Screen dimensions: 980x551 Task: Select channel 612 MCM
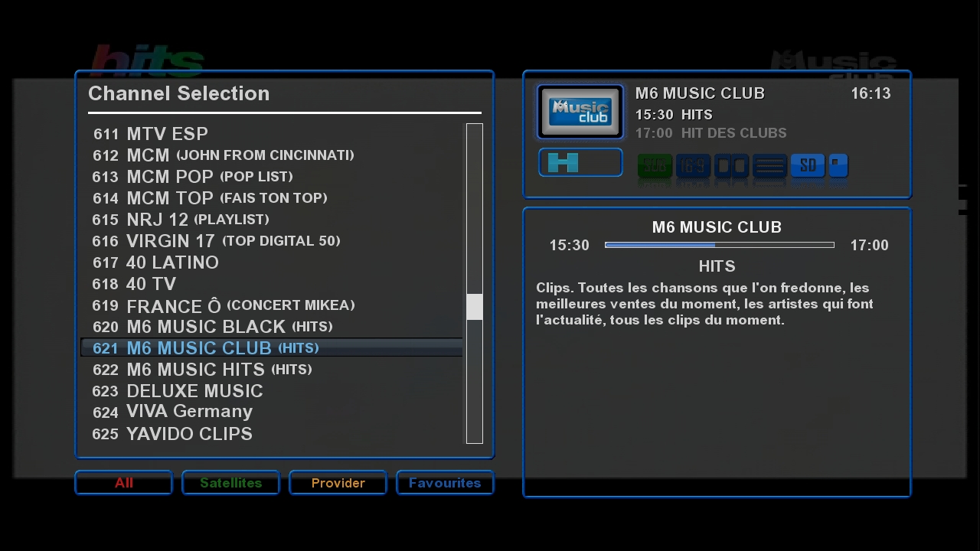pyautogui.click(x=272, y=155)
